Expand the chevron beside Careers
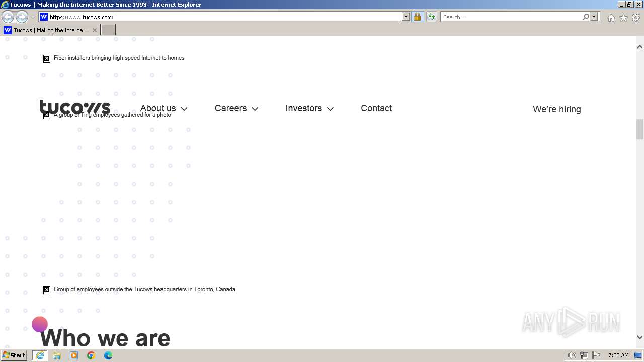The image size is (644, 362). click(x=255, y=109)
